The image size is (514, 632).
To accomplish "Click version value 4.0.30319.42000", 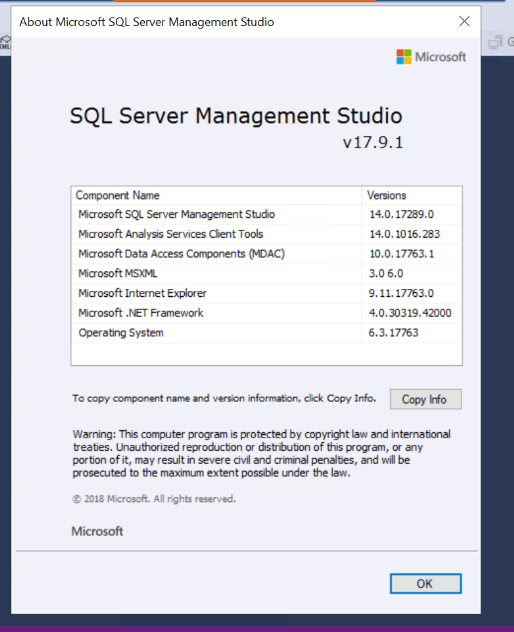I will coord(410,313).
